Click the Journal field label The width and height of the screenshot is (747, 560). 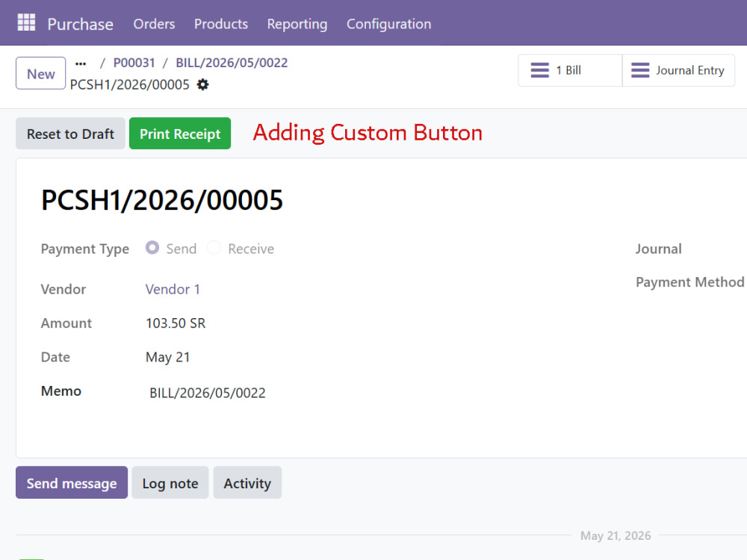coord(658,249)
